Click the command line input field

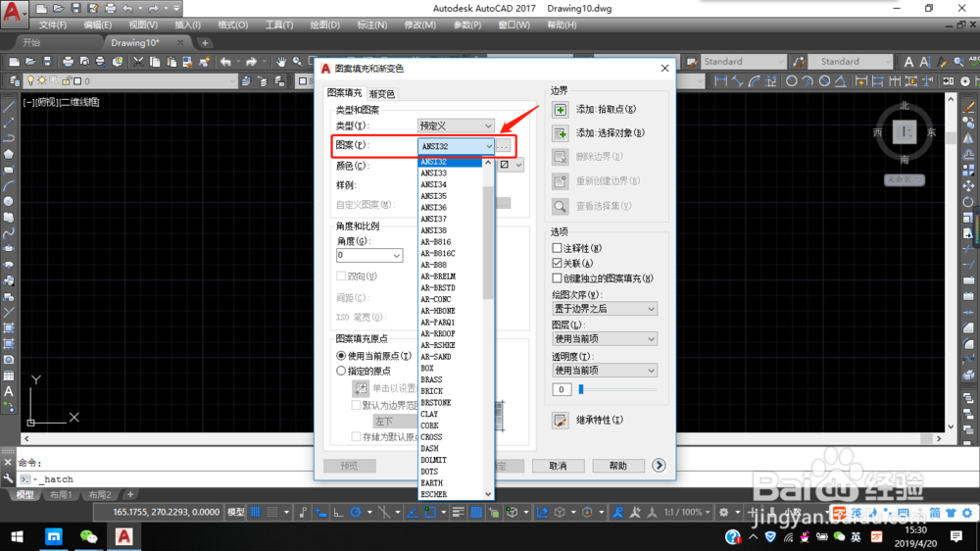coord(500,479)
